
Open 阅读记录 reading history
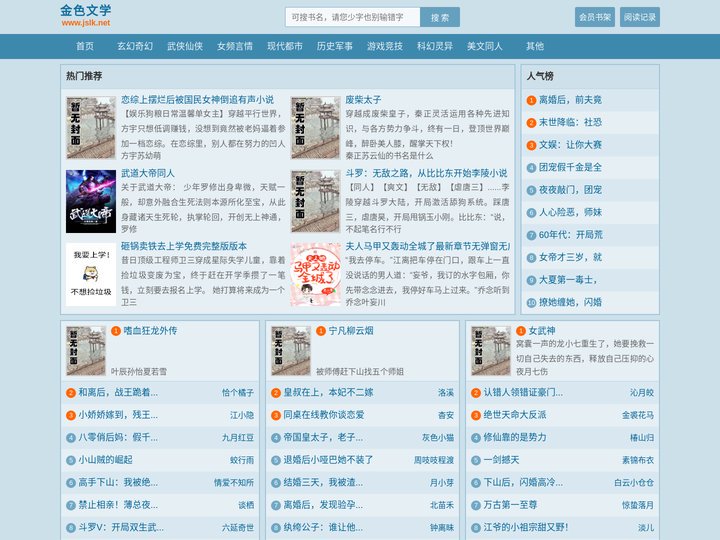point(640,17)
